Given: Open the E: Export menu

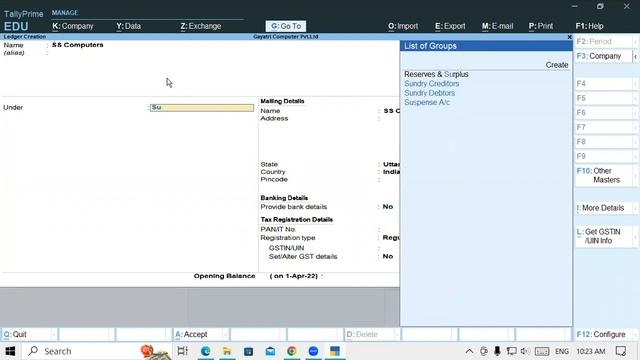Looking at the screenshot, I should [x=450, y=26].
